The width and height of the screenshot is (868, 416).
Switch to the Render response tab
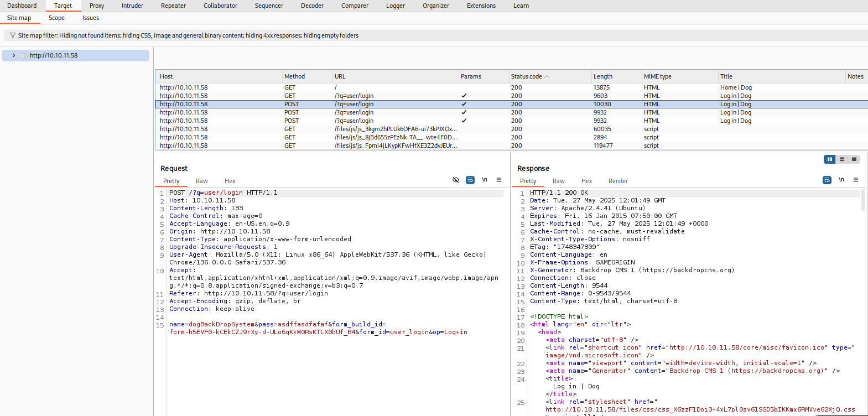[x=618, y=181]
